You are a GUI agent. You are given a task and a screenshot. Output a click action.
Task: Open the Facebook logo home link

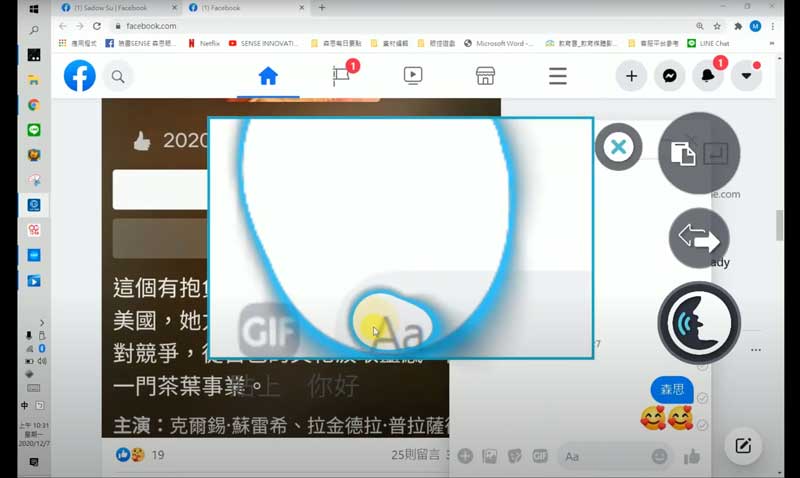coord(80,76)
